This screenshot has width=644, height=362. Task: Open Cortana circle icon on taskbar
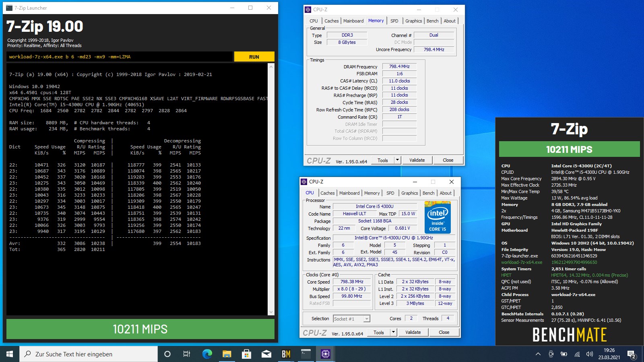(x=167, y=354)
